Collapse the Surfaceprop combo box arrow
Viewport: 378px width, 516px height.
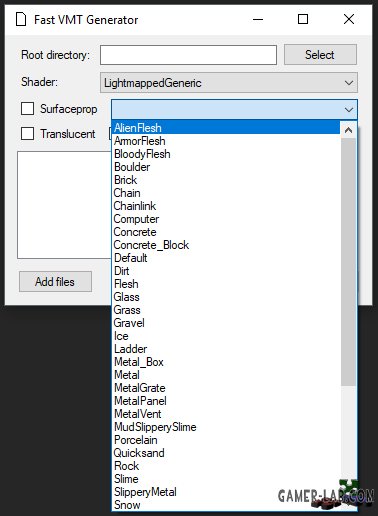tap(349, 109)
